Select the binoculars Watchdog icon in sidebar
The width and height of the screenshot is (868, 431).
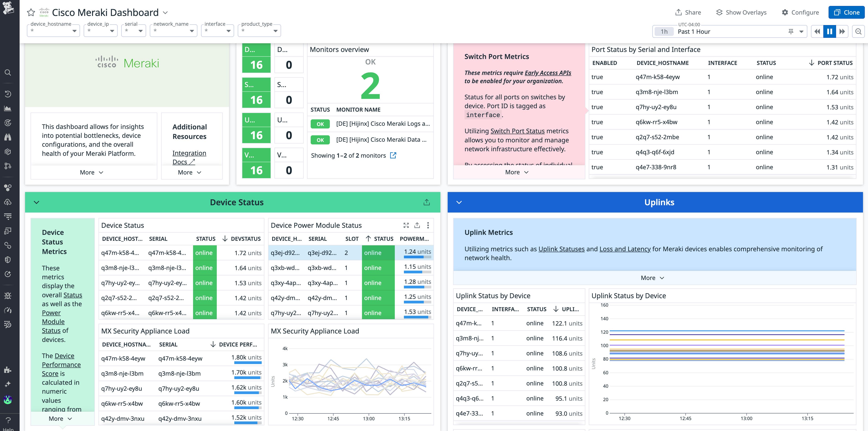tap(8, 137)
